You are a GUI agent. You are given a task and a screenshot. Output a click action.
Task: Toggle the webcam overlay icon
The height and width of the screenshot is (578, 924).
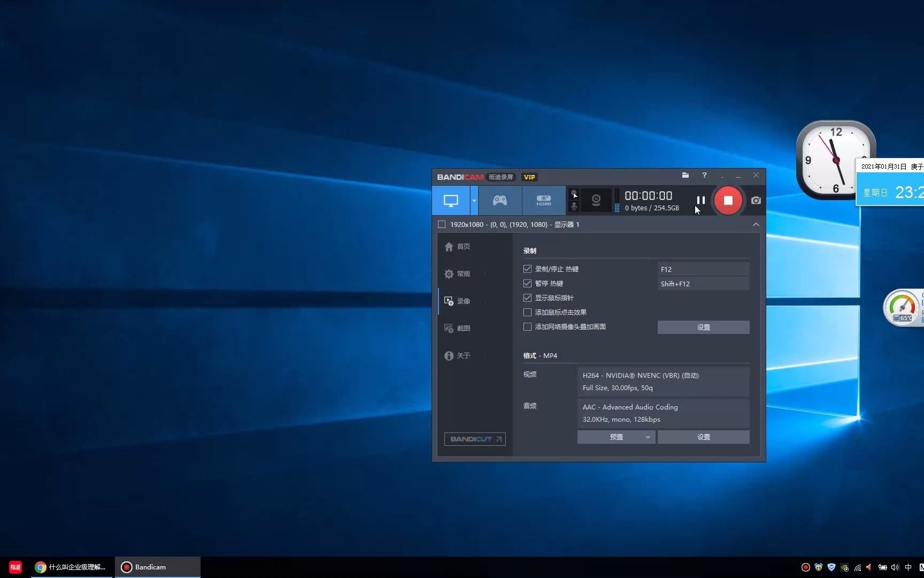click(x=596, y=201)
